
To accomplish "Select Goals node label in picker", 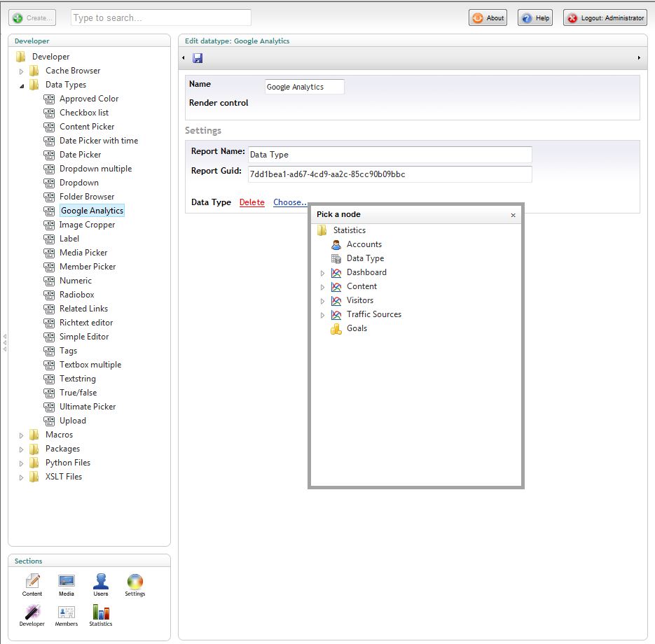I will tap(357, 328).
